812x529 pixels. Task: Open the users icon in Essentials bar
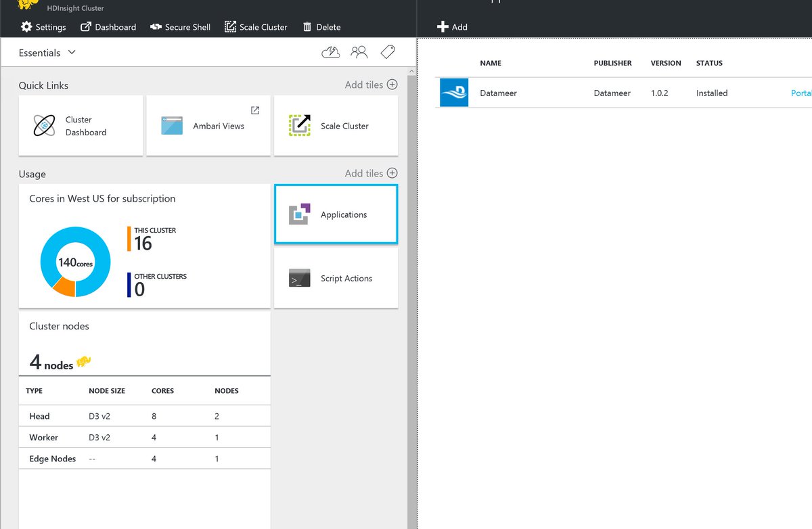(x=359, y=52)
